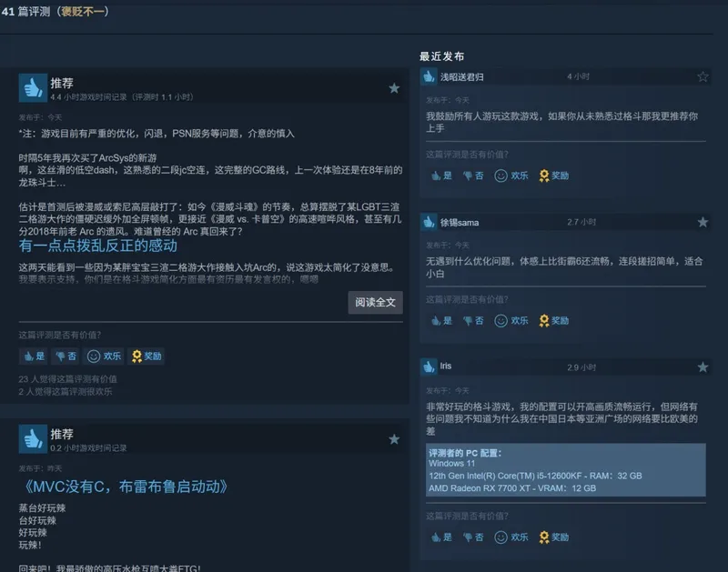The height and width of the screenshot is (572, 728).
Task: Click 褒贬不一 review summary text
Action: coord(83,11)
